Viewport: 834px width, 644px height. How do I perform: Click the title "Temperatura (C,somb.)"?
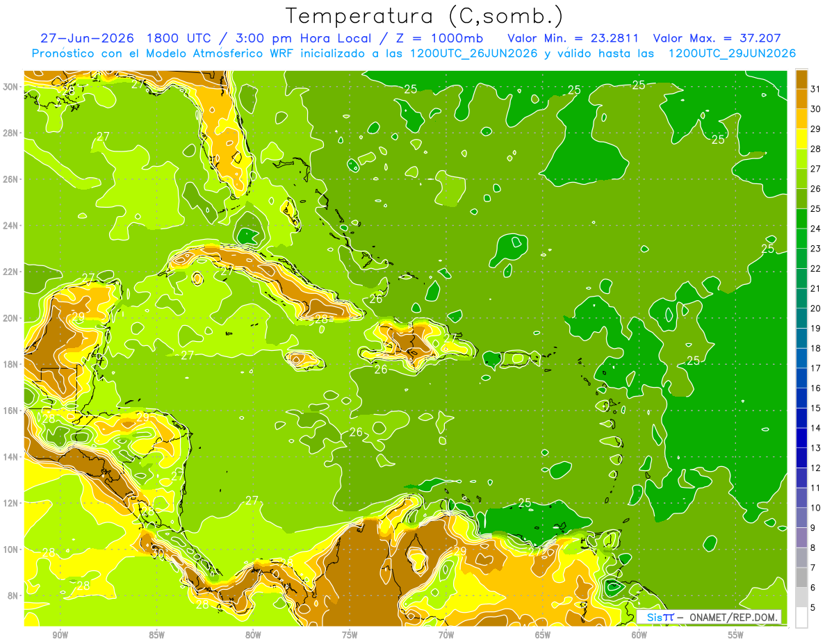[425, 16]
